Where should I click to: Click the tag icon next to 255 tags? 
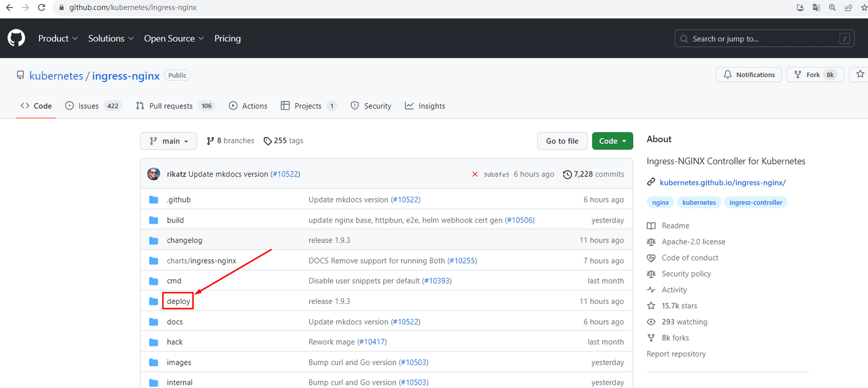point(267,141)
